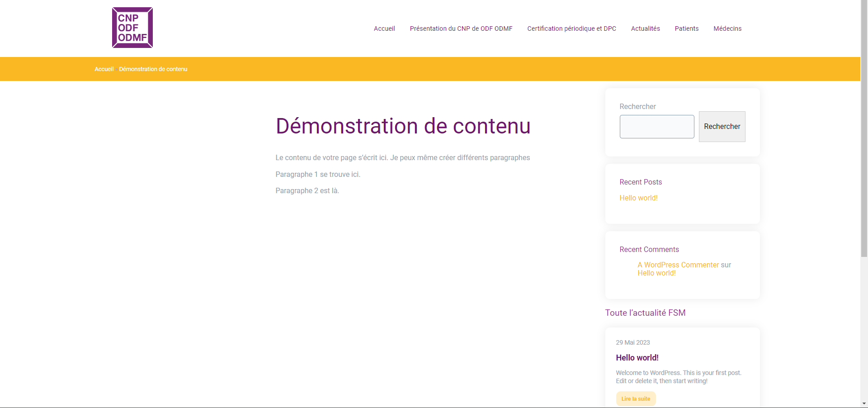
Task: Select the Actualités menu item
Action: click(x=645, y=28)
